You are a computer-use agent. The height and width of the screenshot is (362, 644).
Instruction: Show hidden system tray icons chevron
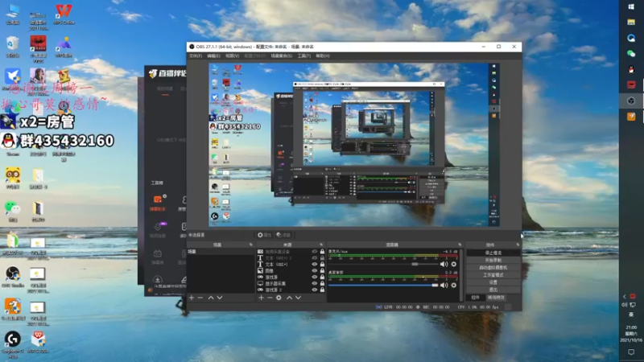625,296
